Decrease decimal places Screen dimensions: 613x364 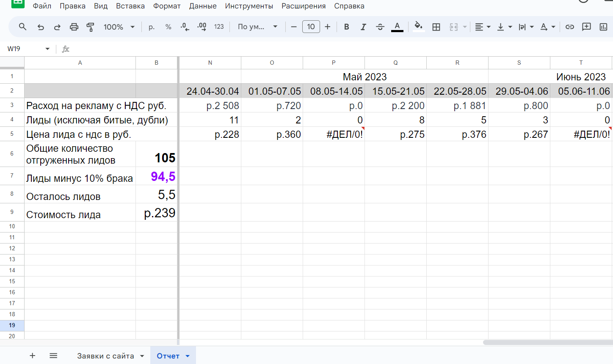click(185, 27)
